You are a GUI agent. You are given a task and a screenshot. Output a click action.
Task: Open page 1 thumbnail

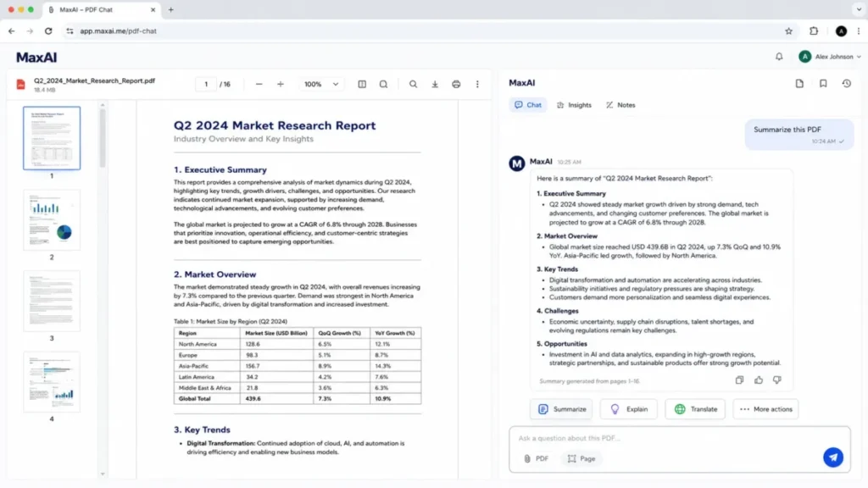[52, 138]
